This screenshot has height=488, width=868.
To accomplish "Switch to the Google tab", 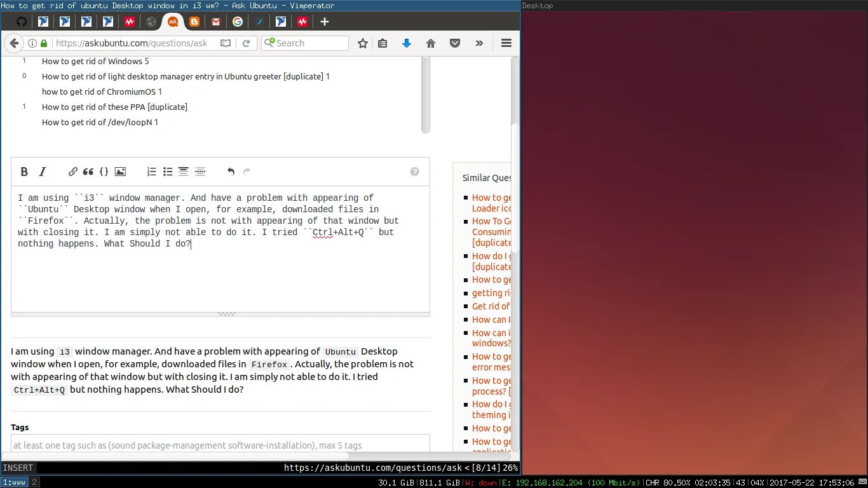I will click(238, 22).
